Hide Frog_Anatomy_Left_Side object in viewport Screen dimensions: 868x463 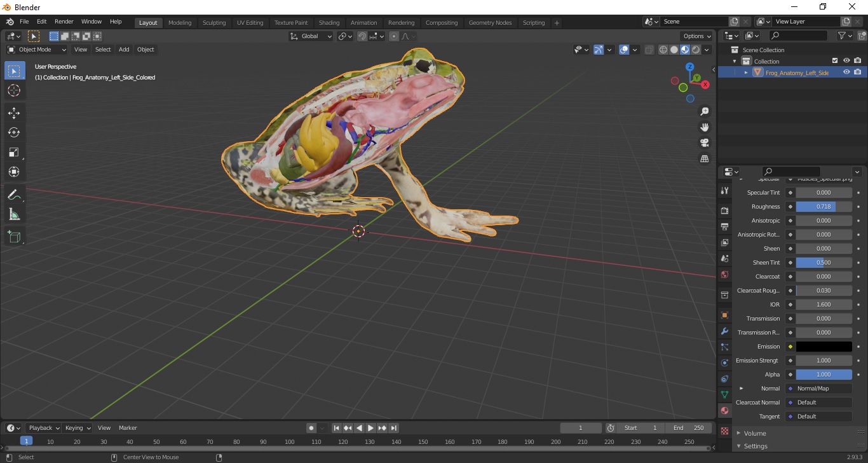tap(846, 73)
